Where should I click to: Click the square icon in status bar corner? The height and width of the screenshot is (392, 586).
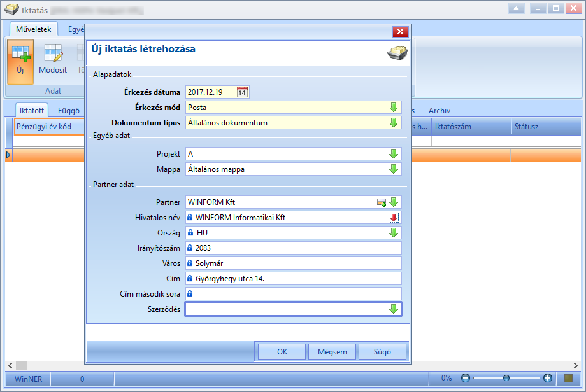(x=568, y=379)
